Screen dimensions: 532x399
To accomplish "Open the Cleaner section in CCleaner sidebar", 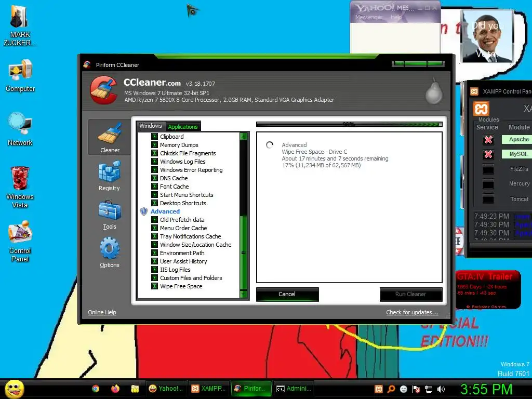I will point(109,138).
